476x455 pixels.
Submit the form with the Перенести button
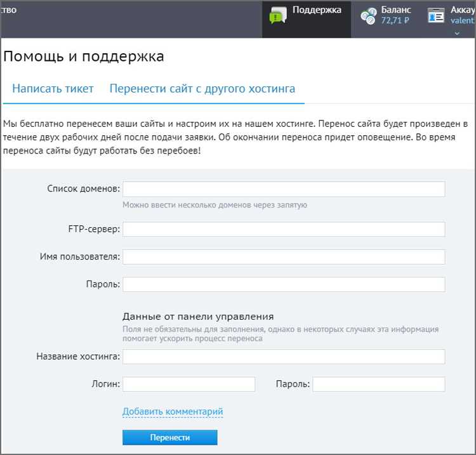pyautogui.click(x=170, y=437)
